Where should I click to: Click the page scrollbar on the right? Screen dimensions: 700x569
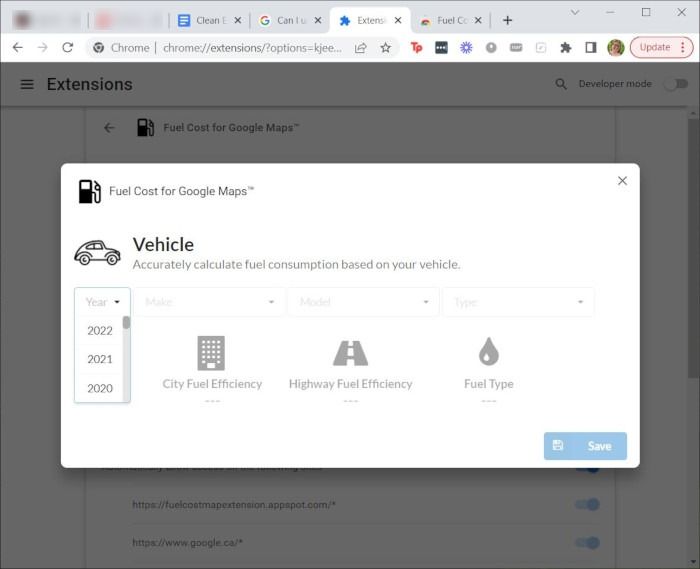coord(693,250)
